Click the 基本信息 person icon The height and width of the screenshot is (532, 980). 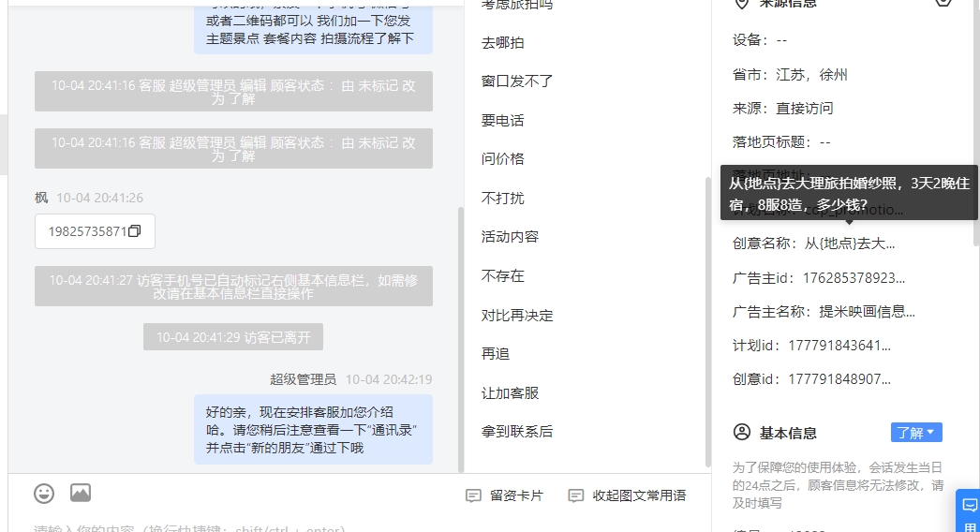[742, 433]
